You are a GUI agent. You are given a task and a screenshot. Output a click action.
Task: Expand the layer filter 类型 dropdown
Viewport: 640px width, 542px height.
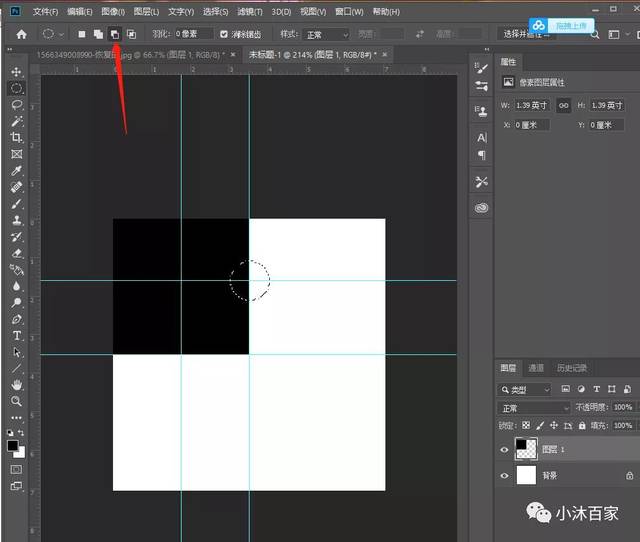coord(524,390)
